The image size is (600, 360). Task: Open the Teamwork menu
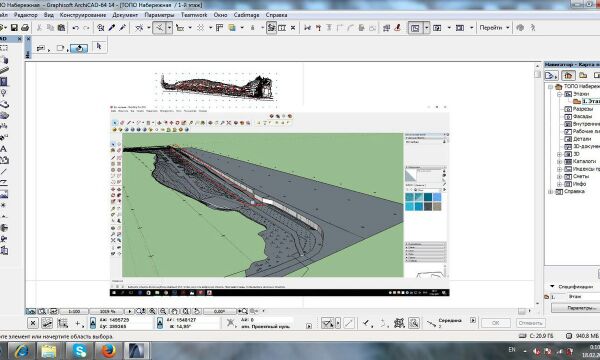point(194,15)
